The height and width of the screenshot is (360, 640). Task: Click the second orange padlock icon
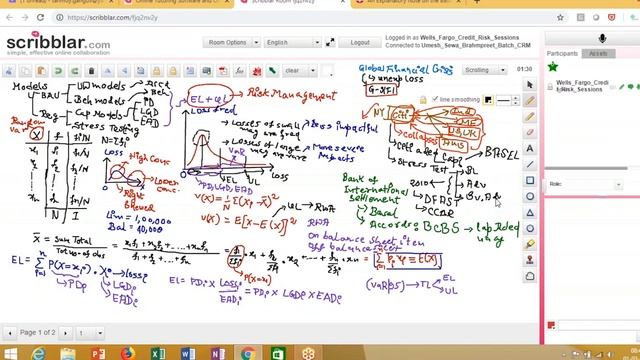click(173, 71)
